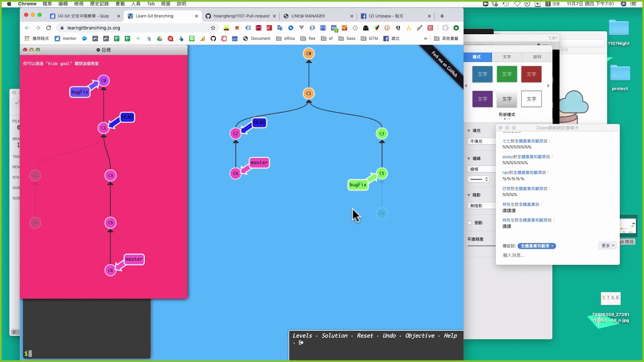Go back with the browser back arrow
The height and width of the screenshot is (362, 644).
pos(27,28)
